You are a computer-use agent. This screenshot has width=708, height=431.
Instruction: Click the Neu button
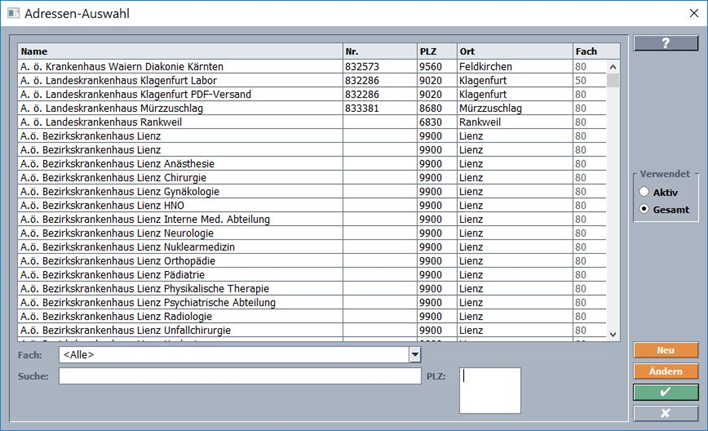(x=666, y=350)
